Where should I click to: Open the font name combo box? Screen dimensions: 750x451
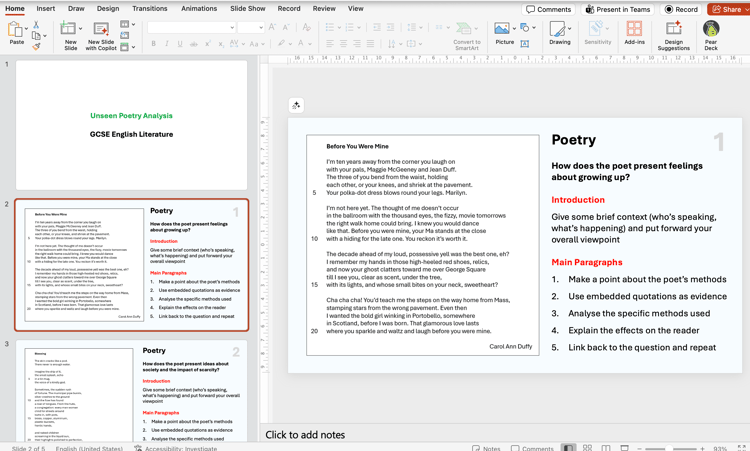pos(190,27)
